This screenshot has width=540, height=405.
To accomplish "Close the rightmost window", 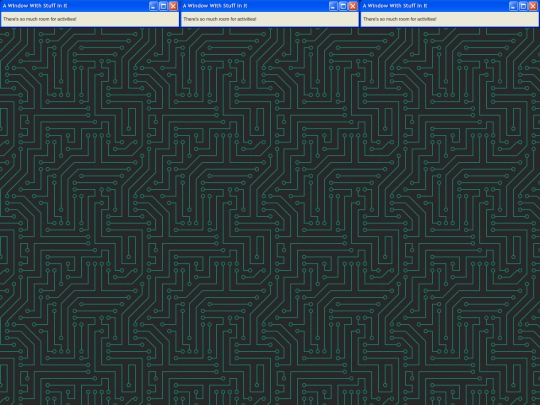I will [533, 6].
